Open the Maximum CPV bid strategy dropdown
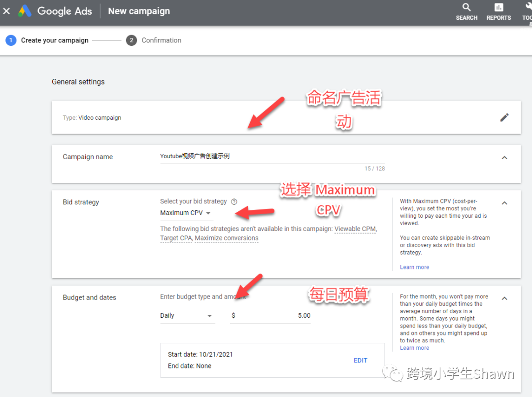Image resolution: width=532 pixels, height=397 pixels. [x=186, y=213]
